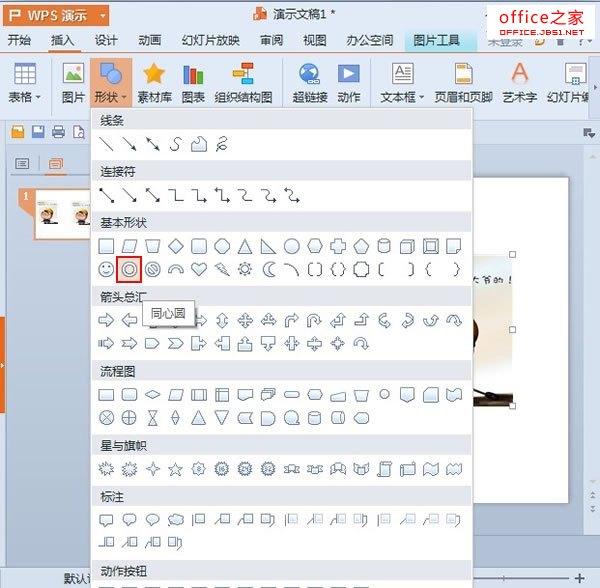Select the flowchart decision diamond

click(x=153, y=394)
